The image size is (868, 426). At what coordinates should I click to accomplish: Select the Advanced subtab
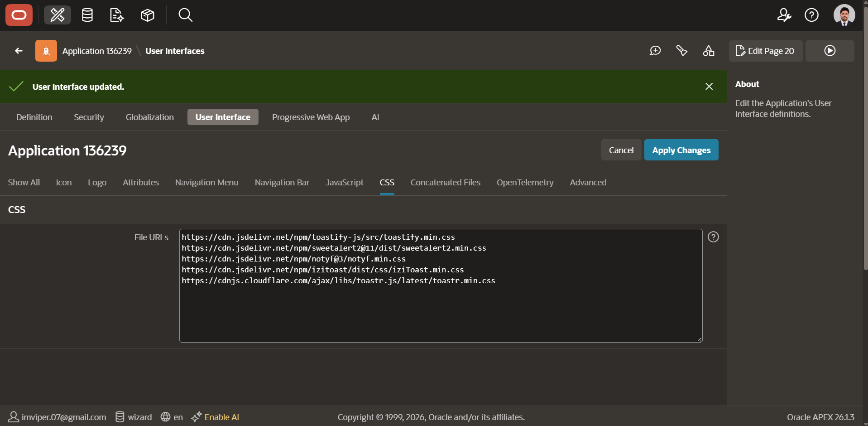click(588, 182)
